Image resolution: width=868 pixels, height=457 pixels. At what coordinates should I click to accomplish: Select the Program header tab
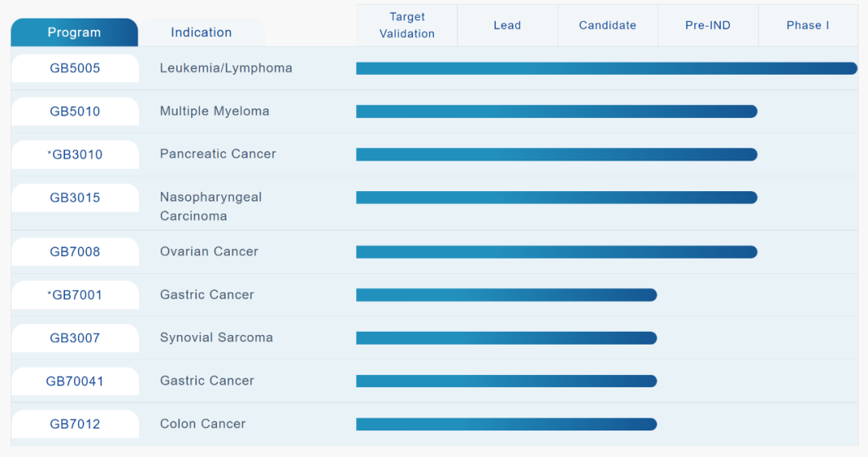click(74, 33)
